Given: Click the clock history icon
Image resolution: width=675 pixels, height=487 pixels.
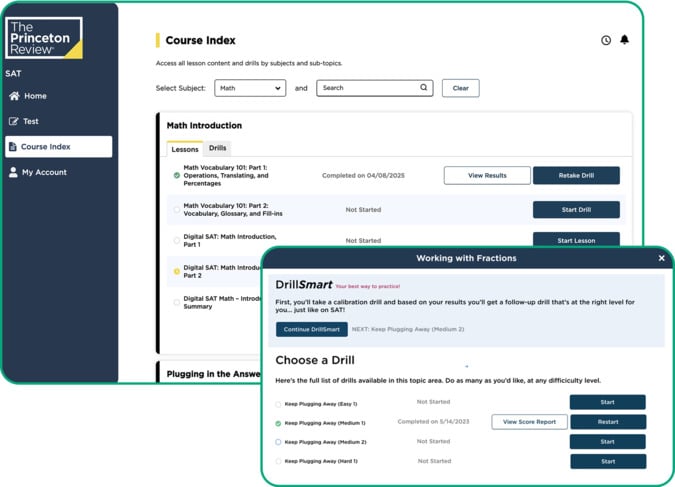Looking at the screenshot, I should coord(606,41).
